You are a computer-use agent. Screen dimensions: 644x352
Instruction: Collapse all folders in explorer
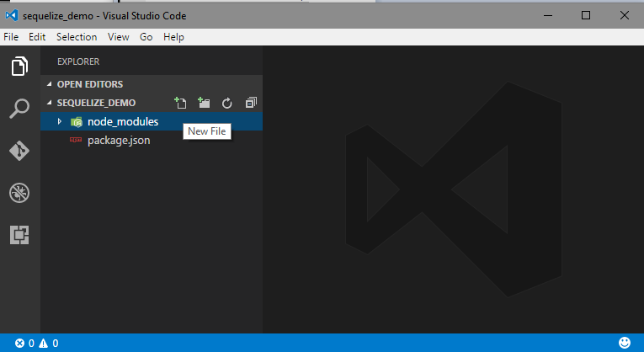pos(251,103)
